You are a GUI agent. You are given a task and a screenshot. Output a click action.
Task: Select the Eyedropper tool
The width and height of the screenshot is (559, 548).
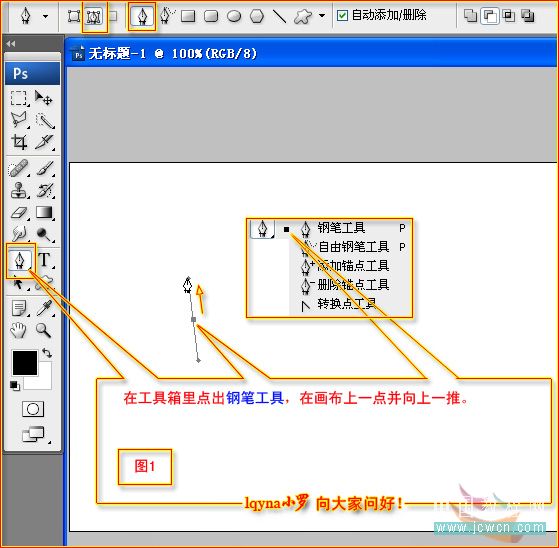point(45,308)
